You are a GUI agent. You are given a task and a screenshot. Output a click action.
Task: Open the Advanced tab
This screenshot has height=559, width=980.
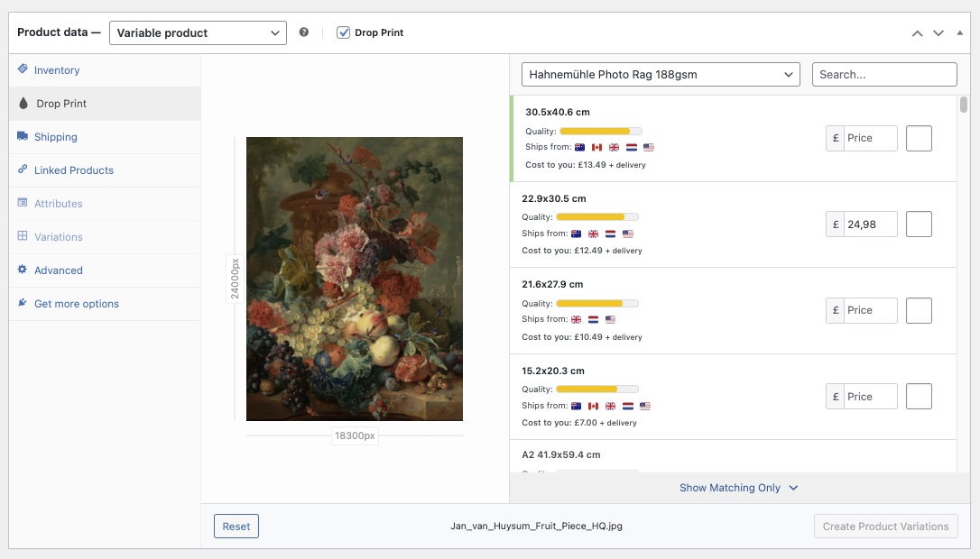(105, 270)
